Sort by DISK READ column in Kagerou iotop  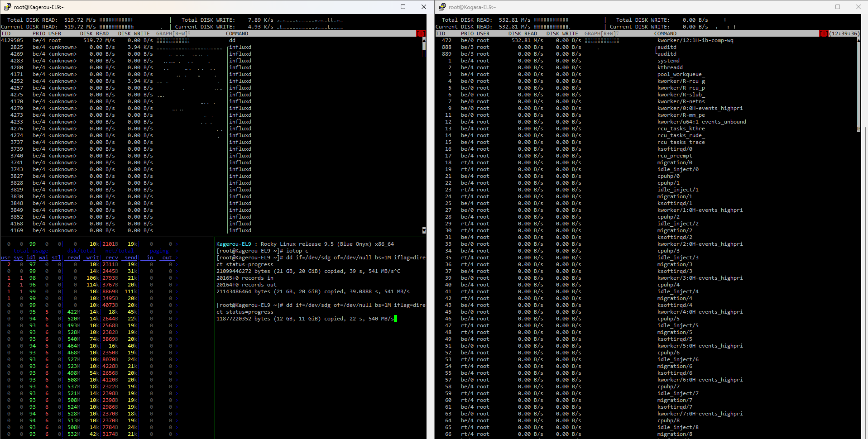pos(94,33)
